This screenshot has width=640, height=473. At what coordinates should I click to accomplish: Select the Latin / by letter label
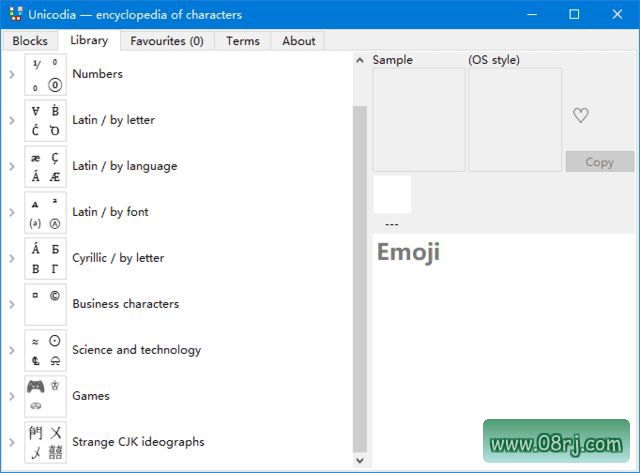point(113,120)
